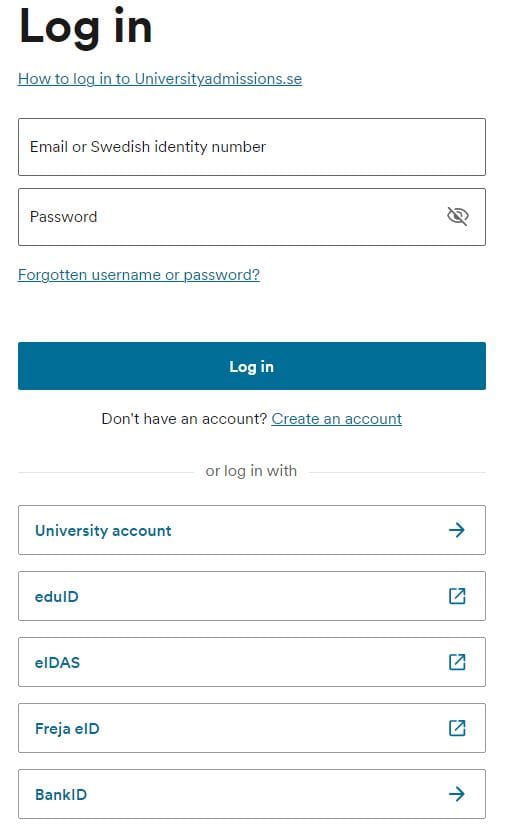Image resolution: width=505 pixels, height=831 pixels.
Task: Click arrow icon in University account row
Action: [x=456, y=529]
